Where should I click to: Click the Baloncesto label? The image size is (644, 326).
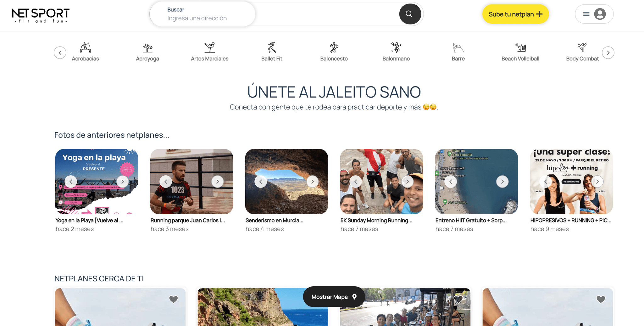[x=334, y=59]
